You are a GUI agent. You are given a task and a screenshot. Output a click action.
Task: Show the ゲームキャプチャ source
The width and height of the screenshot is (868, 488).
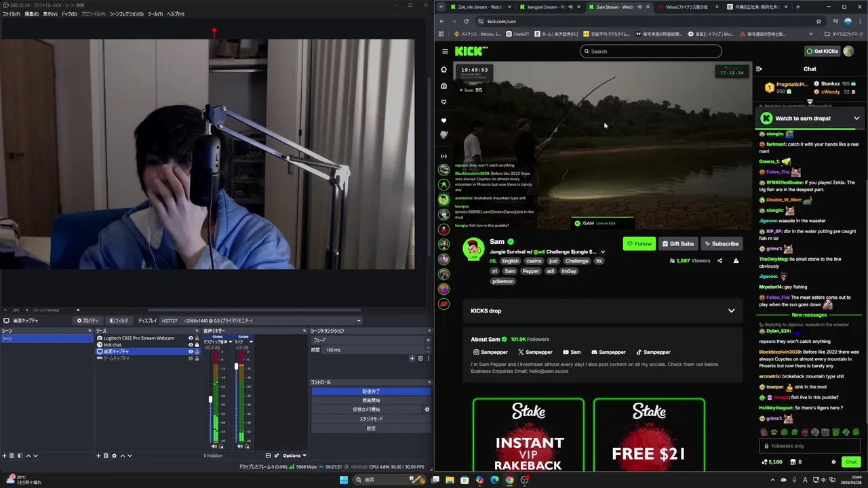191,358
